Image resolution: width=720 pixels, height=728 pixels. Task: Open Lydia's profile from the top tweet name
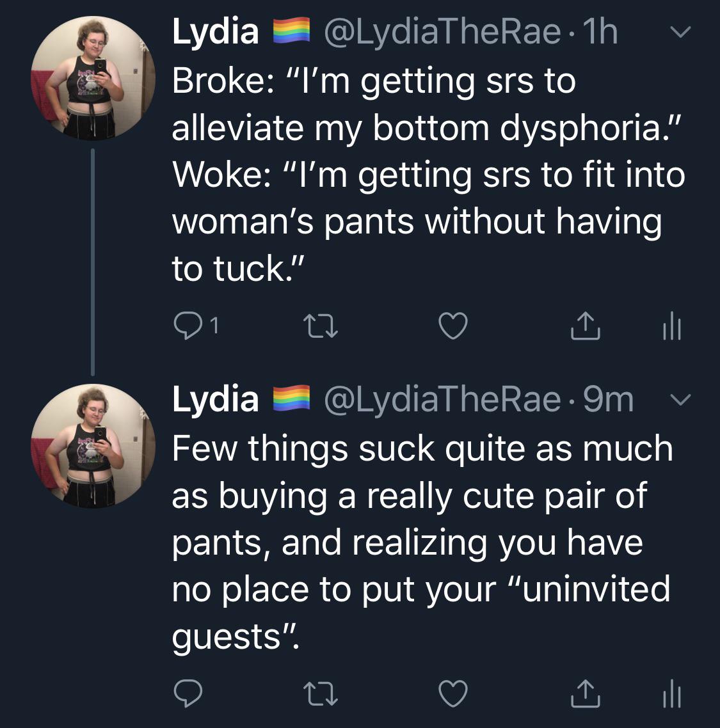(214, 33)
